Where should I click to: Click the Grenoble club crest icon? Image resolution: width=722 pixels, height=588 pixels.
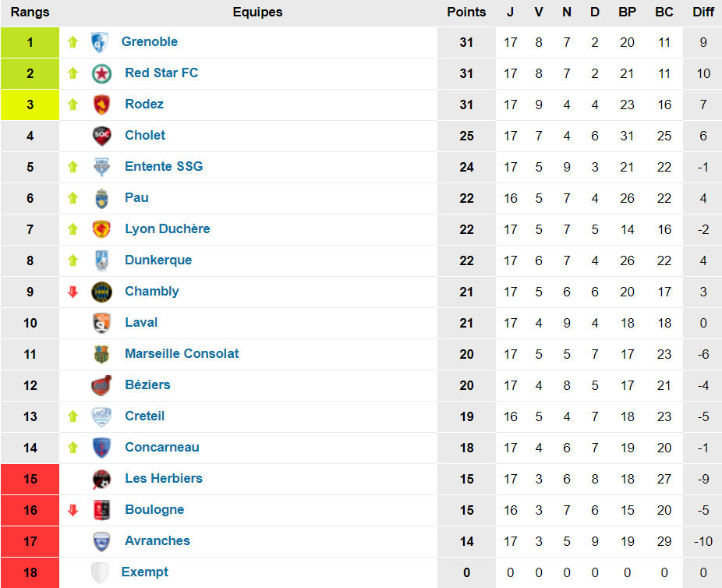tap(99, 42)
